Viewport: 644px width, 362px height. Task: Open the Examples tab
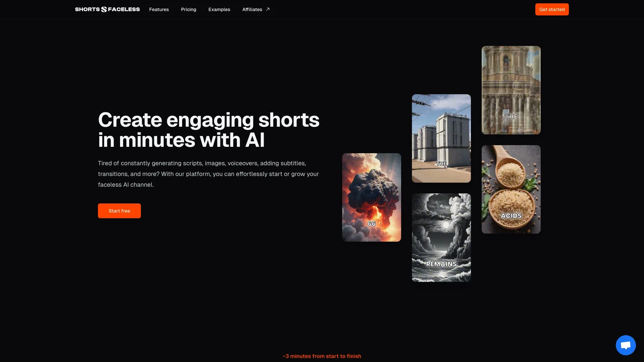pos(219,9)
